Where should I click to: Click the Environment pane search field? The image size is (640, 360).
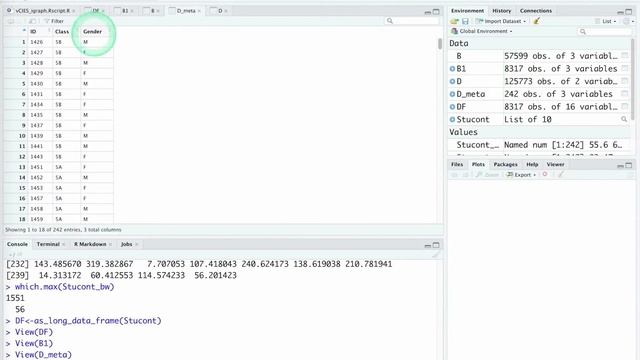pyautogui.click(x=604, y=31)
